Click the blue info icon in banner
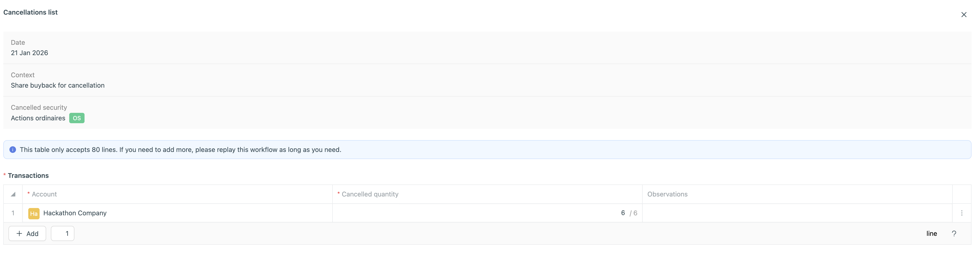Image resolution: width=980 pixels, height=253 pixels. (x=12, y=150)
